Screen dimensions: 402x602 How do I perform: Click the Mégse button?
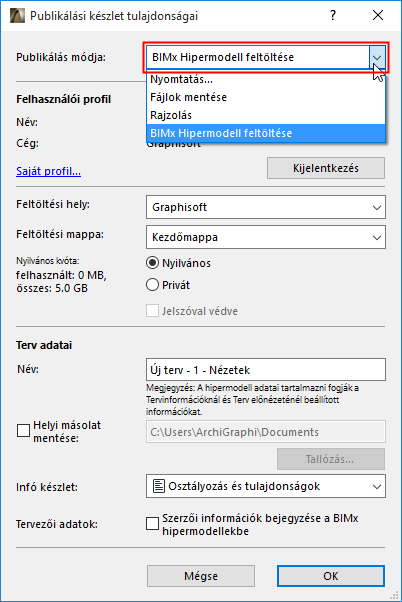pos(201,576)
